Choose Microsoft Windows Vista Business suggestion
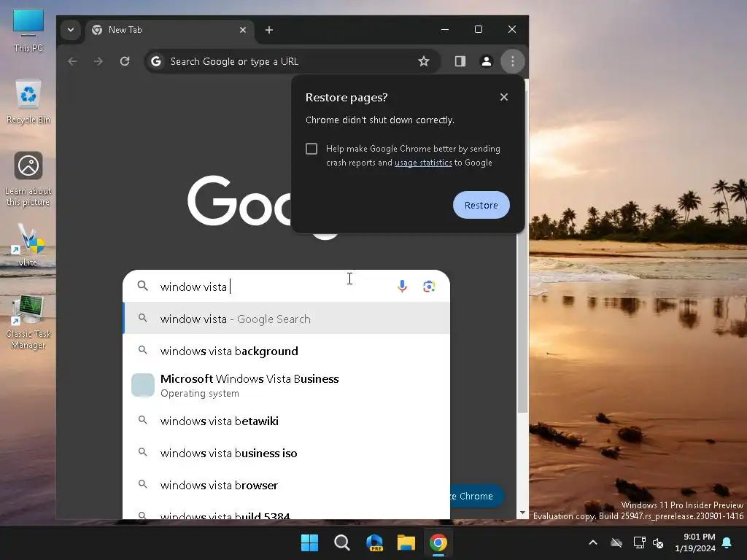This screenshot has height=560, width=747. (x=286, y=385)
